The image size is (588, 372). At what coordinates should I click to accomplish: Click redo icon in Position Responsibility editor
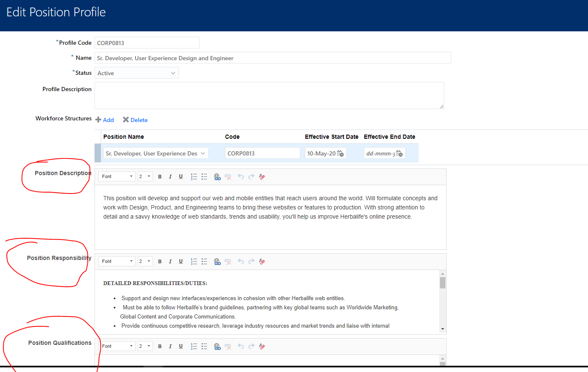tap(251, 261)
